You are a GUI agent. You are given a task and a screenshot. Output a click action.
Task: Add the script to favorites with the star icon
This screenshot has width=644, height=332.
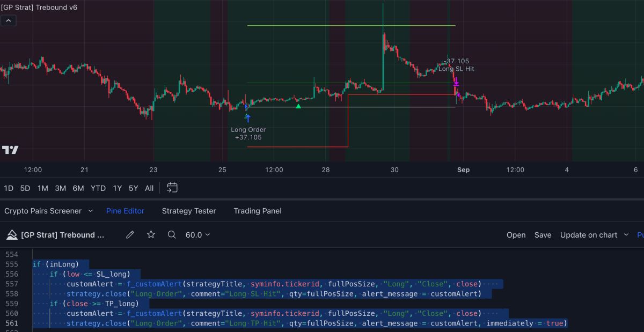[151, 235]
